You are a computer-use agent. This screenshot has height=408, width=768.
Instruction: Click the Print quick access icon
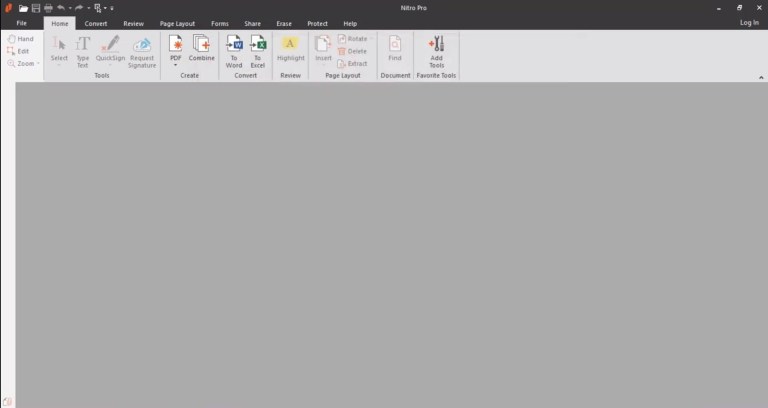tap(48, 8)
